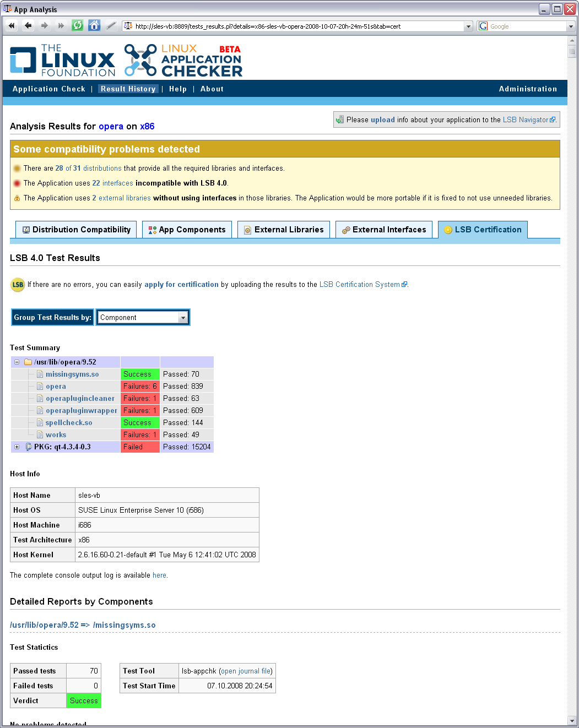
Task: Click the vertical scrollbar down arrow
Action: (x=572, y=720)
